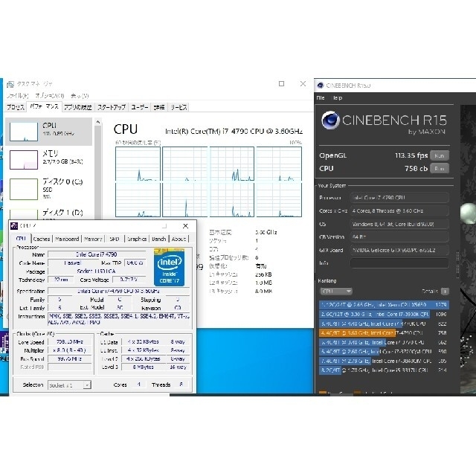Select メモリ in Task Manager sidebar
The height and width of the screenshot is (476, 476).
tap(49, 160)
